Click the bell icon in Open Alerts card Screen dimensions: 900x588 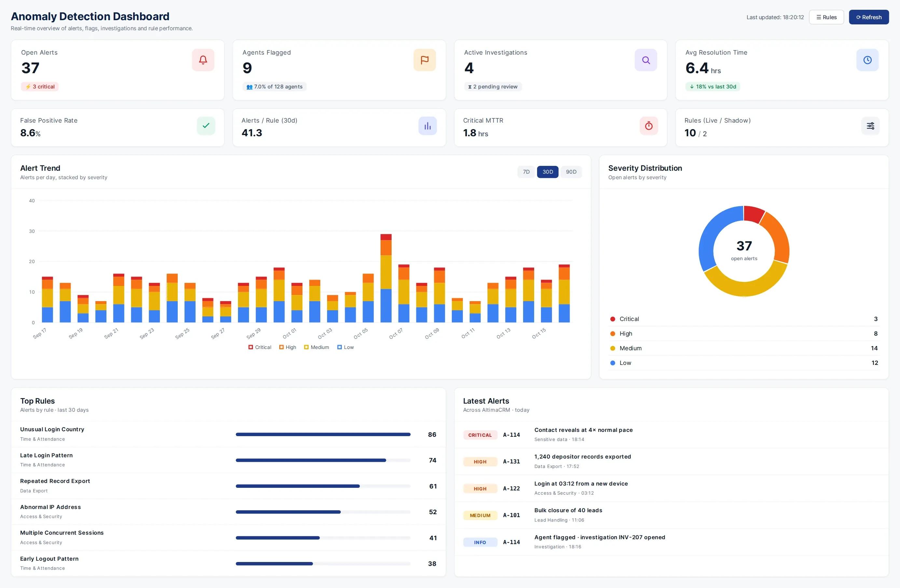point(203,60)
